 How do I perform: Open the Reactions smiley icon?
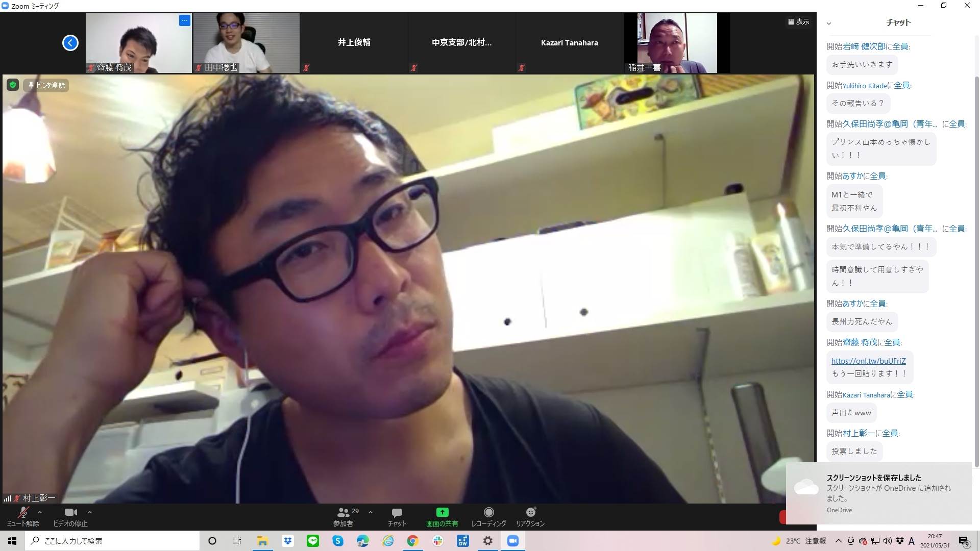[530, 512]
